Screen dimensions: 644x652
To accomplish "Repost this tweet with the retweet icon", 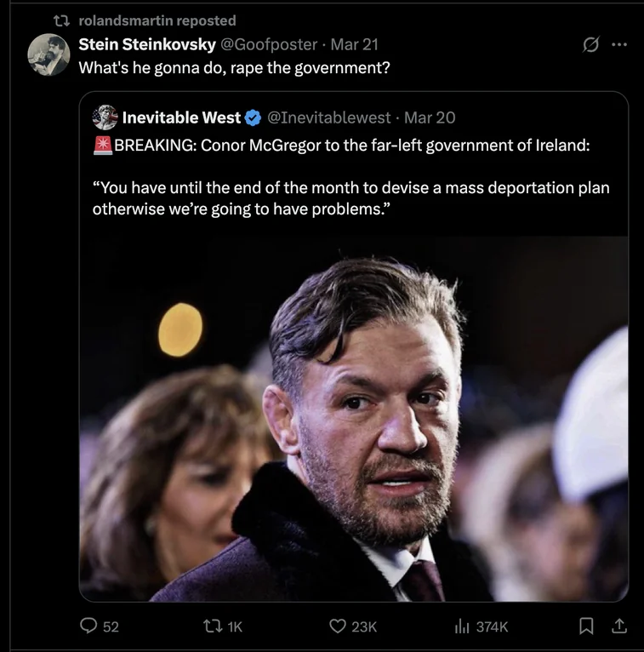I will click(x=212, y=626).
